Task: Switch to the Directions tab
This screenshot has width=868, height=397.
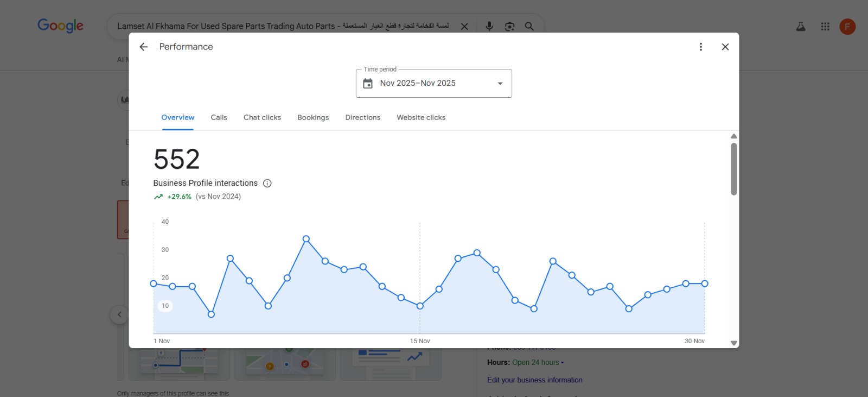Action: click(x=363, y=117)
